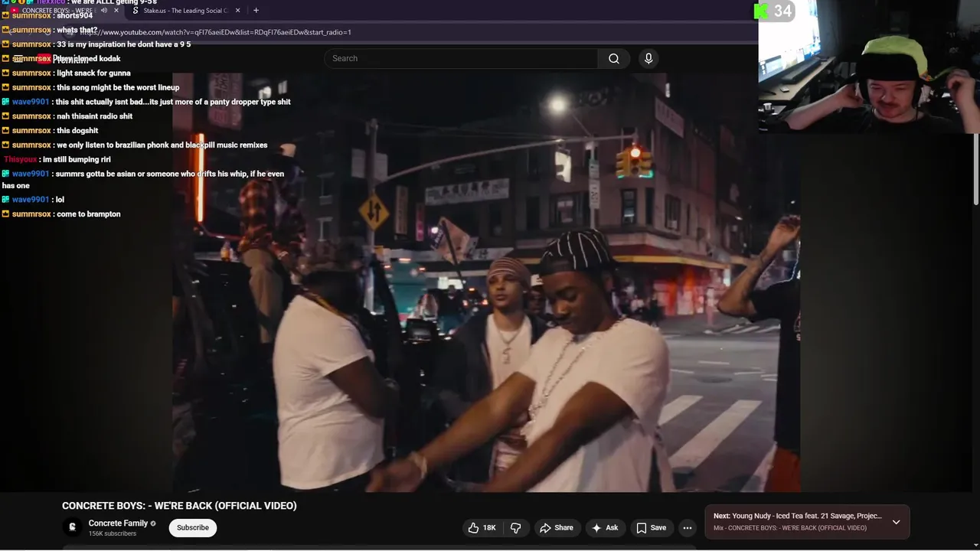Viewport: 980px width, 551px height.
Task: Click the Thisyous username in chat
Action: coord(21,160)
